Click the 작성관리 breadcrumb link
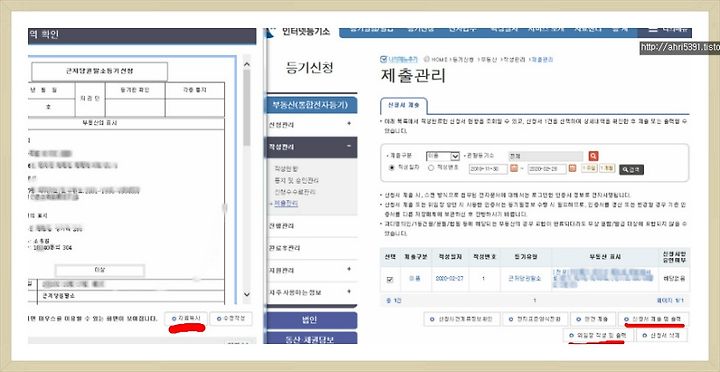Viewport: 720px width, 372px height. click(x=515, y=59)
